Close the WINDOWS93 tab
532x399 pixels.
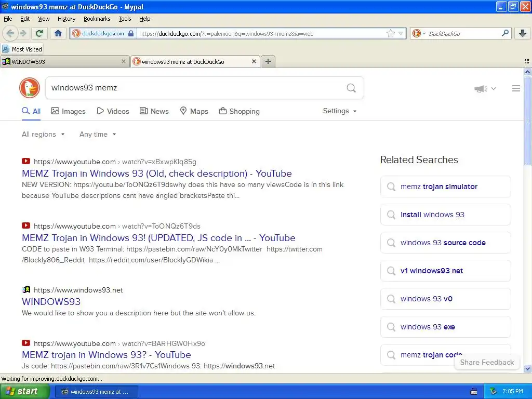point(124,61)
